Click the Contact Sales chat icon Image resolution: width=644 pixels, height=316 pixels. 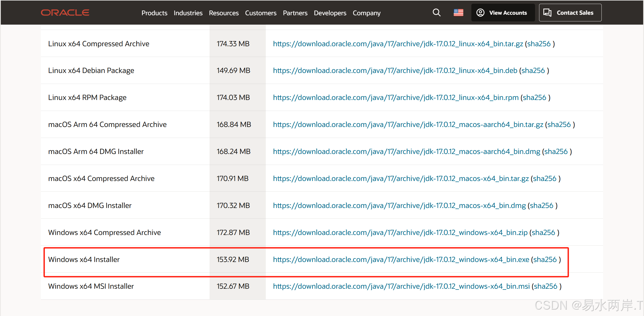(547, 13)
